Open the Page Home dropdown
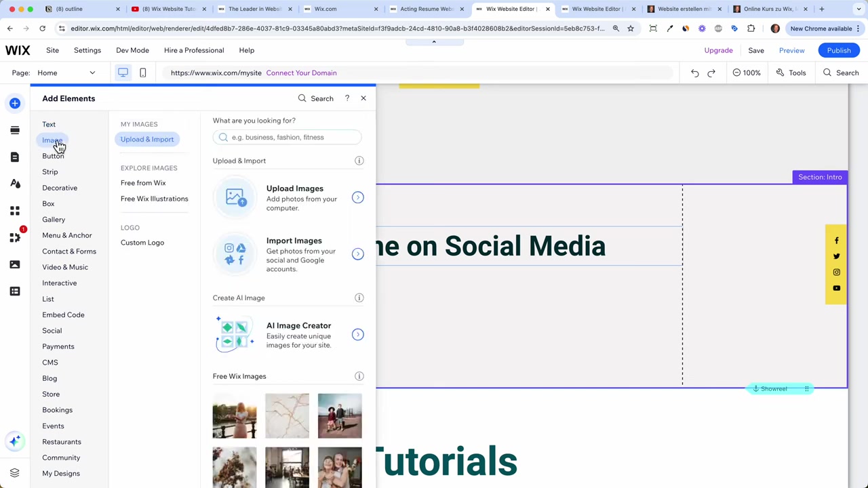The height and width of the screenshot is (488, 868). pyautogui.click(x=66, y=73)
